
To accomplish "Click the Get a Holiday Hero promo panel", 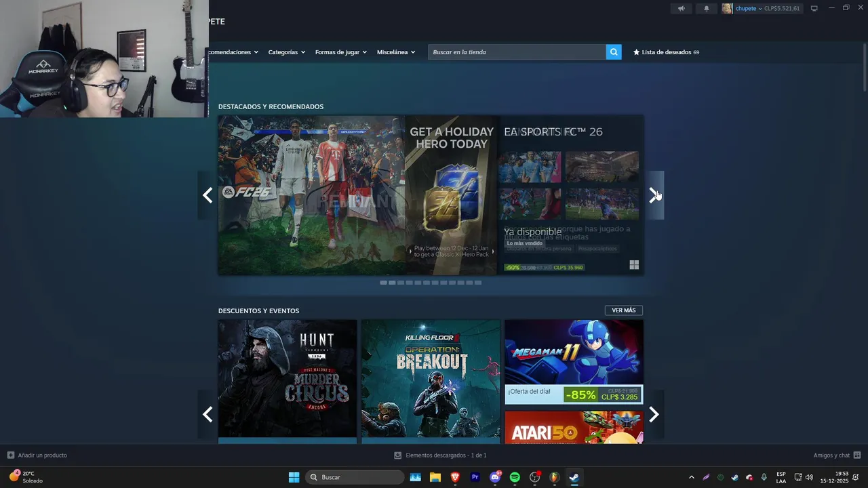I will point(452,195).
